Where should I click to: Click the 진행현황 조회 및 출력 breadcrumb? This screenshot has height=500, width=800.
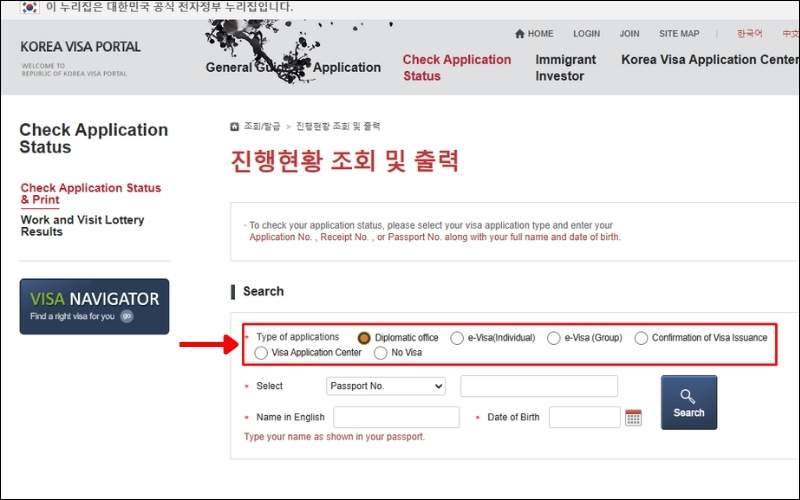point(338,126)
